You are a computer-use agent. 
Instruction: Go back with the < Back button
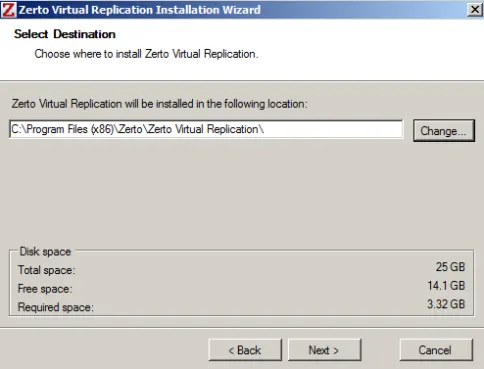[245, 350]
